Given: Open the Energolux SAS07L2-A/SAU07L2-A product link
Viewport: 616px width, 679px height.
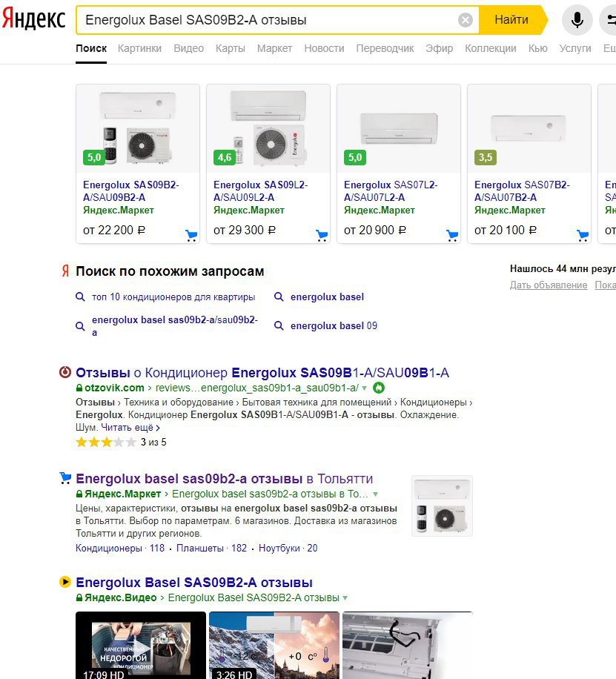Looking at the screenshot, I should coord(391,191).
